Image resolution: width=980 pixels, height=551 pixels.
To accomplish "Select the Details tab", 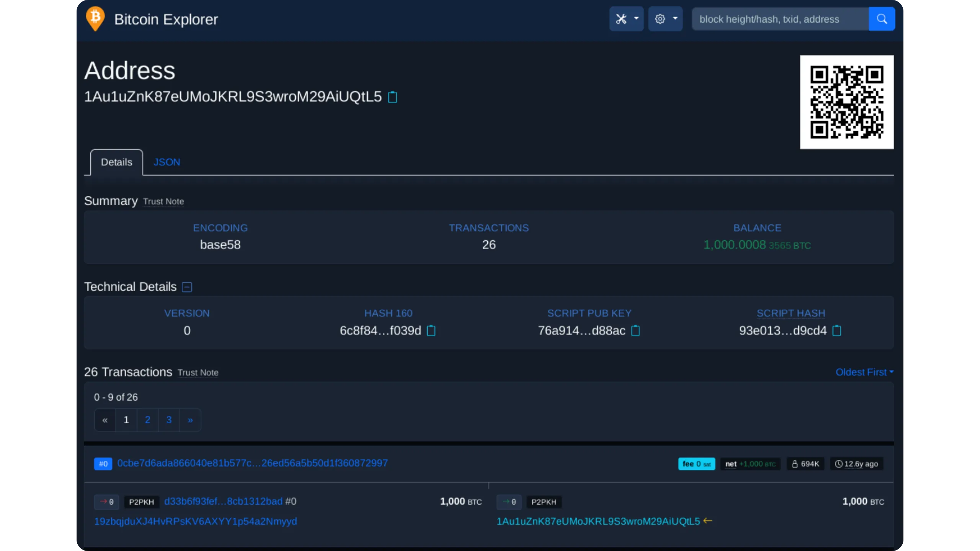I will click(116, 162).
